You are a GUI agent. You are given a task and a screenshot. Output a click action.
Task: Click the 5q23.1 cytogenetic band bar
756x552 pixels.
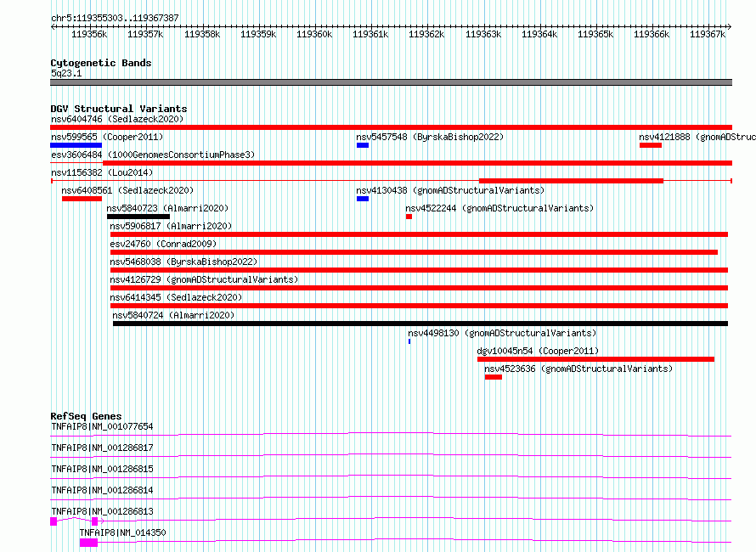391,82
